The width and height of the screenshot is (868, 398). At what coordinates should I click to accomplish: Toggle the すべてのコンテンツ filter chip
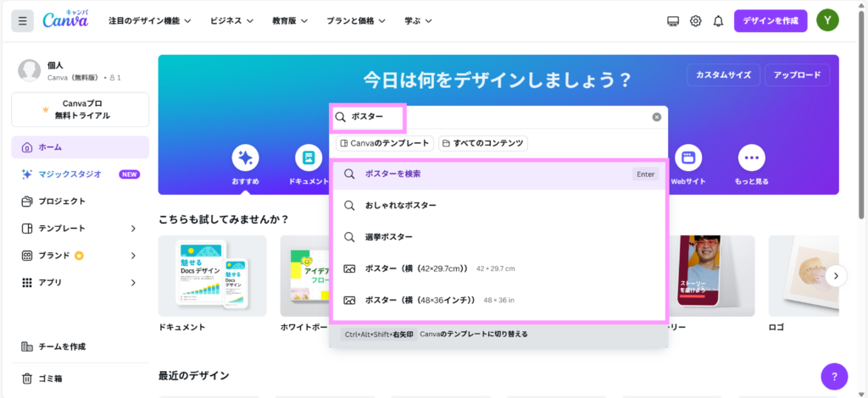pyautogui.click(x=483, y=144)
